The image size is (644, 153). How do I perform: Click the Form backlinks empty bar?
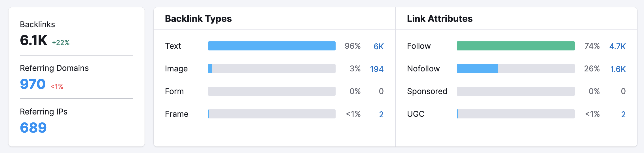pos(272,91)
